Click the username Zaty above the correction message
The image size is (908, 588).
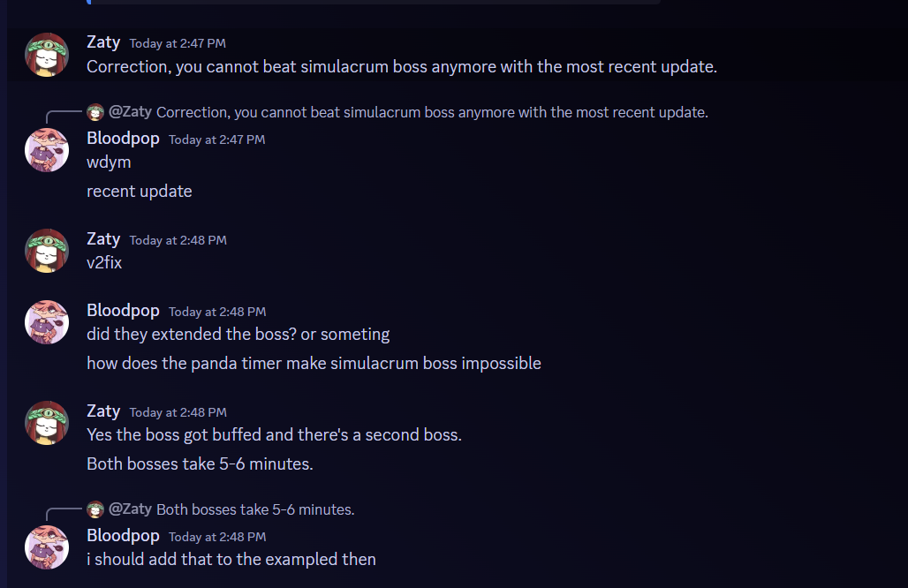(x=103, y=41)
